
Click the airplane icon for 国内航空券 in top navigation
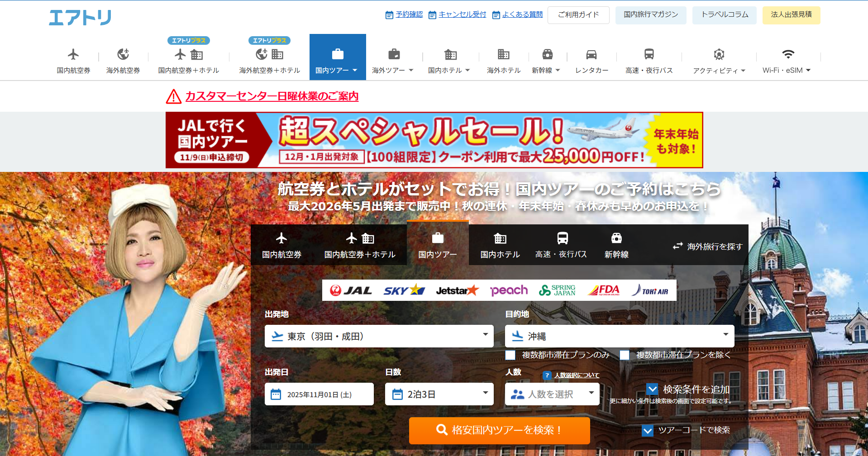(73, 55)
